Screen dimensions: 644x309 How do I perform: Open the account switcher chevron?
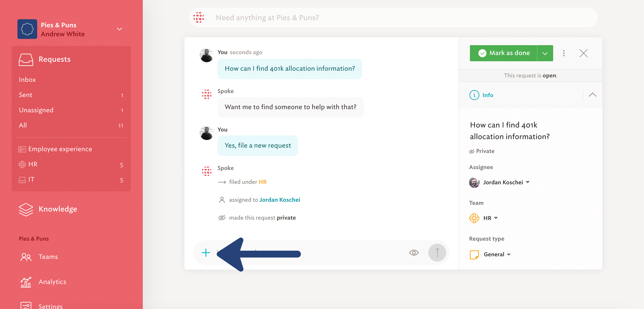pos(119,29)
